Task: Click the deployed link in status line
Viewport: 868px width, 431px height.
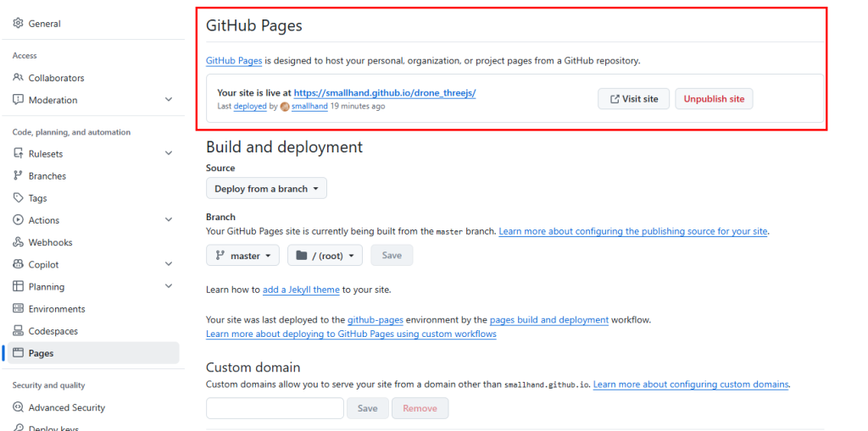Action: pyautogui.click(x=250, y=106)
